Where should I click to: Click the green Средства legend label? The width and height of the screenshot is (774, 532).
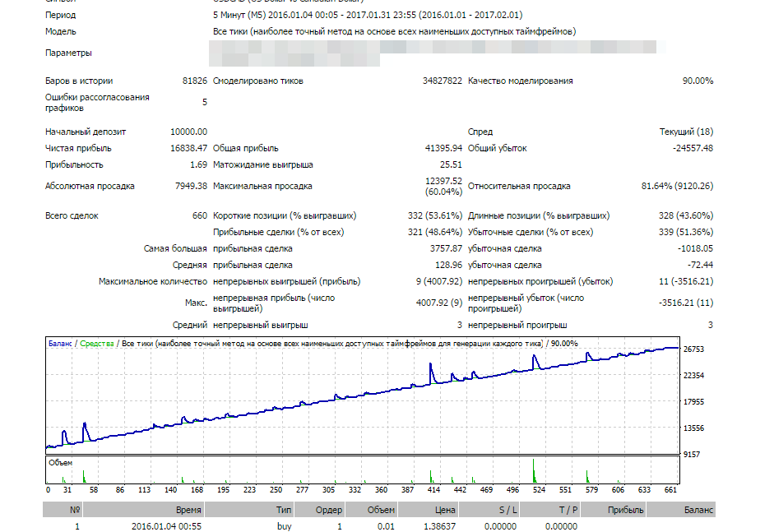coord(97,343)
